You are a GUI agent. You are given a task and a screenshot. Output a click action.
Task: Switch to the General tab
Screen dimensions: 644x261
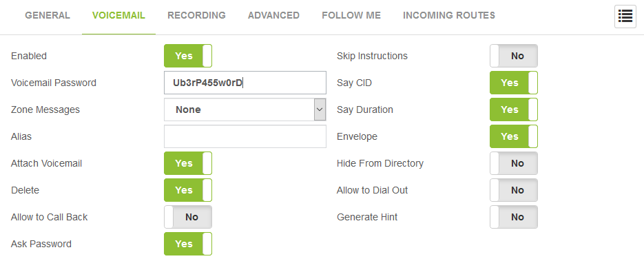48,16
